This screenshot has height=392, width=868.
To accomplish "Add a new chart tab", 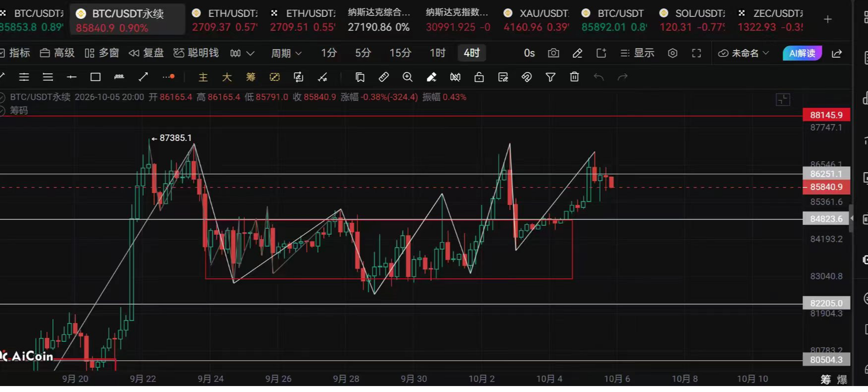I will 828,19.
